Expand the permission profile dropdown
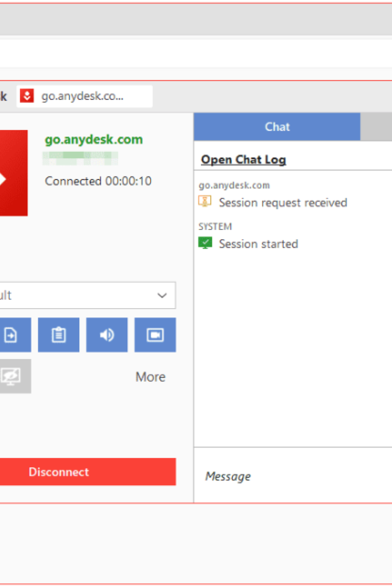 (87, 295)
